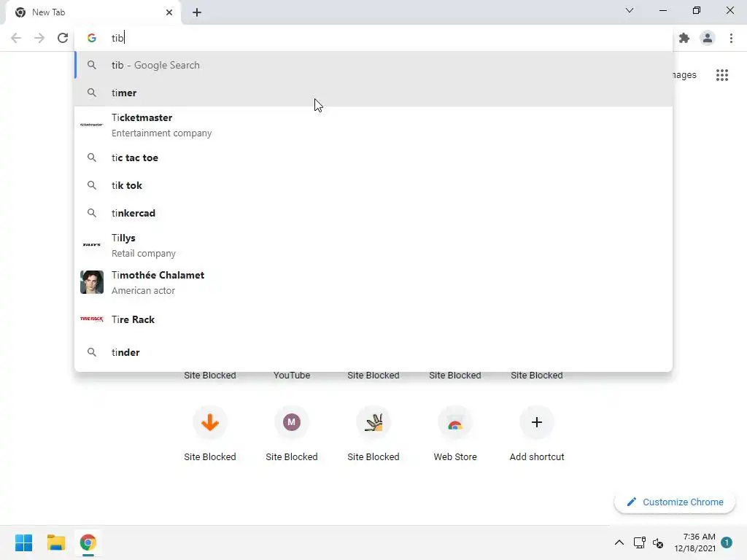Open the hand-icon Site Blocked shortcut

373,435
